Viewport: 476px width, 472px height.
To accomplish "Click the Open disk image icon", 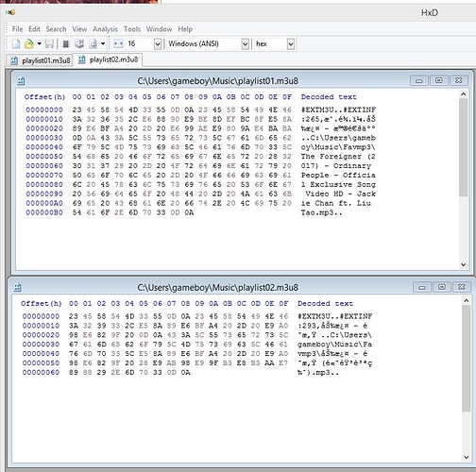I will point(93,43).
